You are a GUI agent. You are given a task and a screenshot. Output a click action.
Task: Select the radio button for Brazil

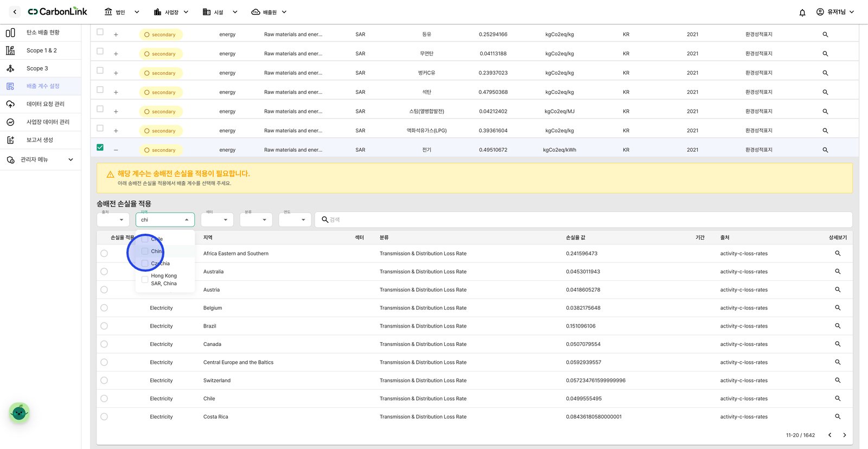[104, 326]
